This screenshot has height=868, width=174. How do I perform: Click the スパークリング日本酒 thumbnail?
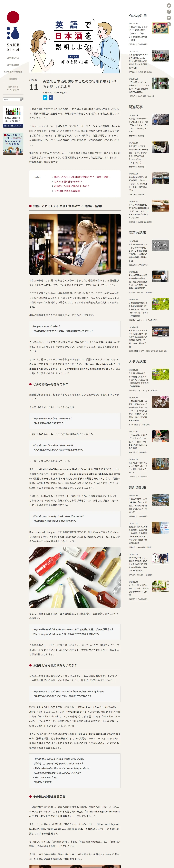tap(161, 586)
